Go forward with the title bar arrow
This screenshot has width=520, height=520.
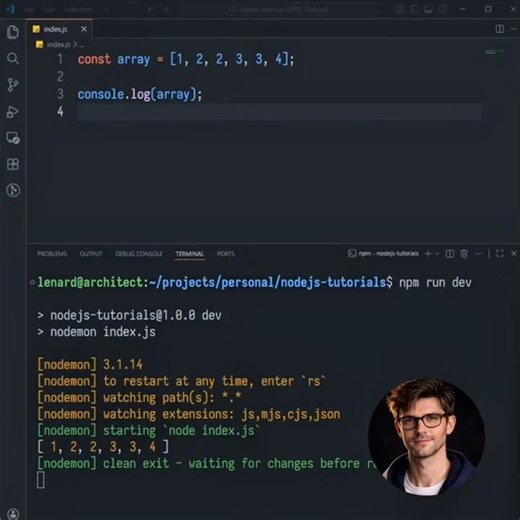(x=166, y=9)
